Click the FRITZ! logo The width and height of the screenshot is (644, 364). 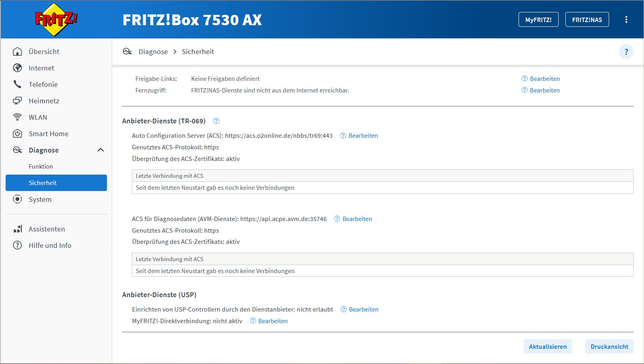tap(56, 20)
